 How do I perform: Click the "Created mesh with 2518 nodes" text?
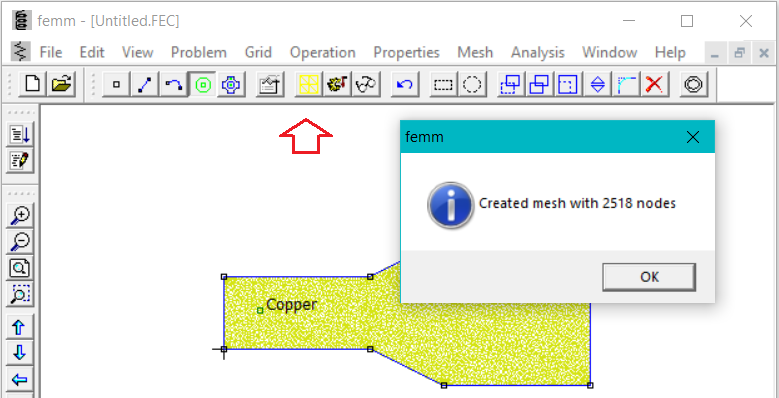(577, 204)
